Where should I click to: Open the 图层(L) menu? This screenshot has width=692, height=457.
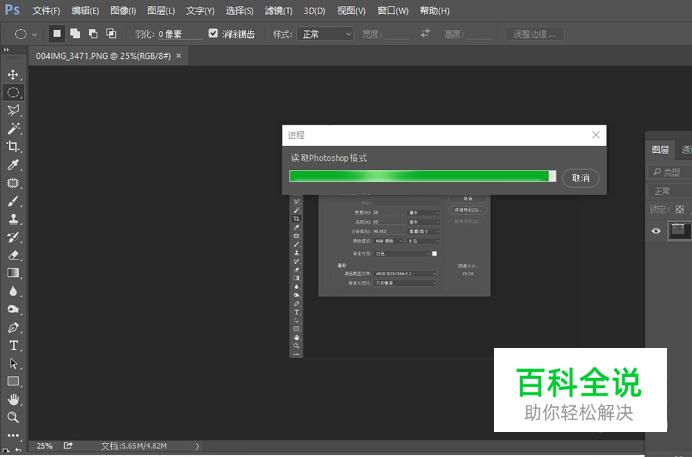tap(161, 11)
